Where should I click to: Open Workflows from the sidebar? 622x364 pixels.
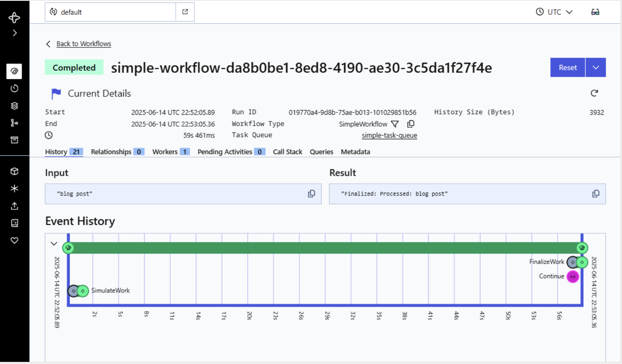pos(14,71)
